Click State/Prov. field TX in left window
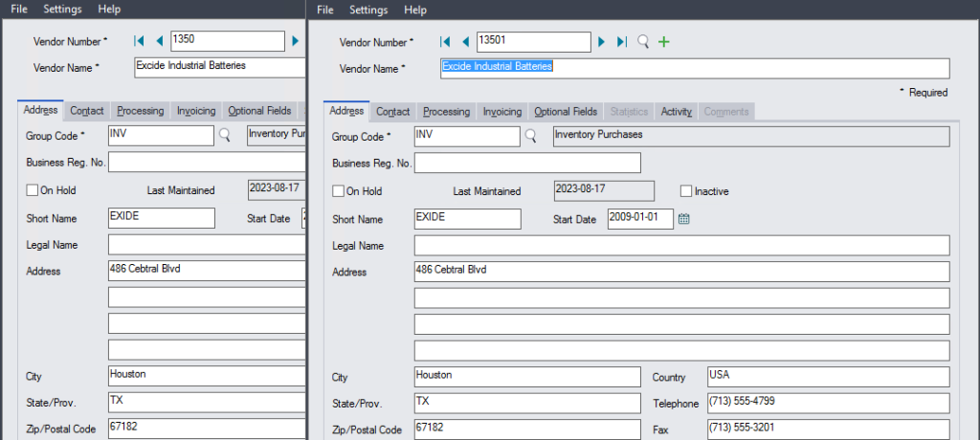The width and height of the screenshot is (980, 440). (x=207, y=403)
